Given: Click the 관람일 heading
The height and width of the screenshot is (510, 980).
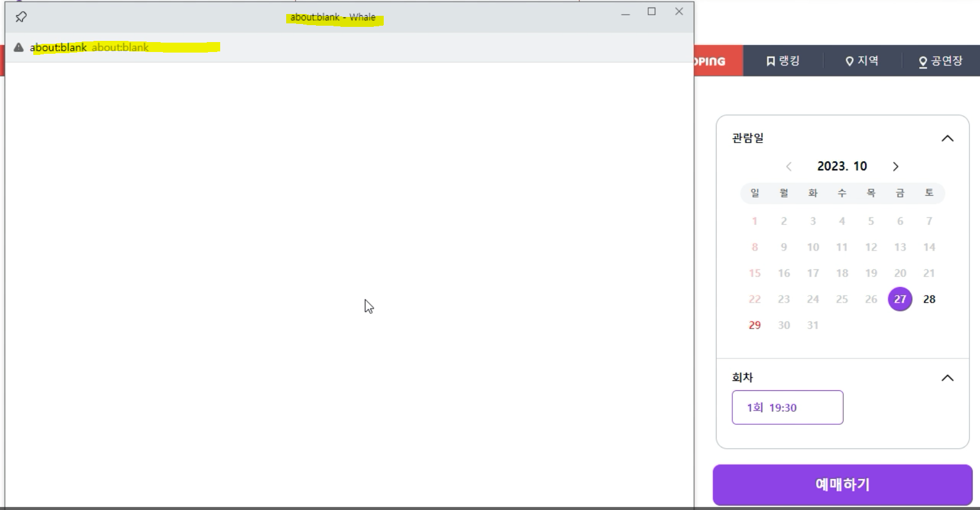Looking at the screenshot, I should [x=748, y=138].
